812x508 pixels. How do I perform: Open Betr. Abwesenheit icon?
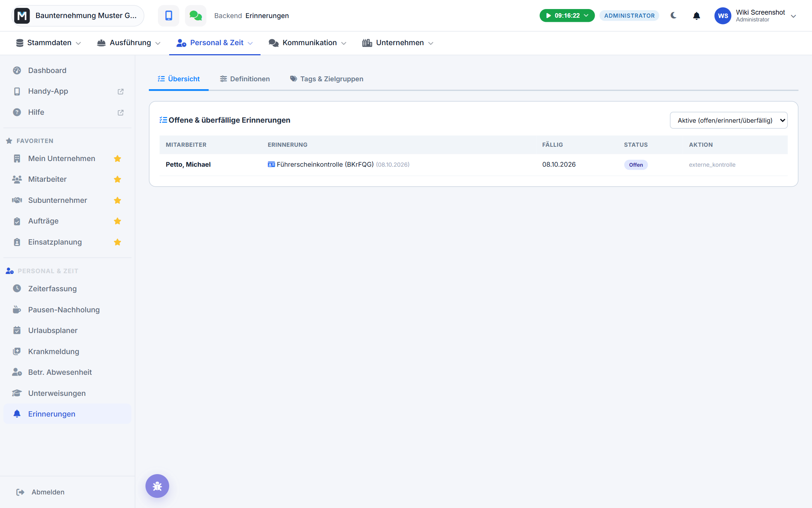pos(17,372)
